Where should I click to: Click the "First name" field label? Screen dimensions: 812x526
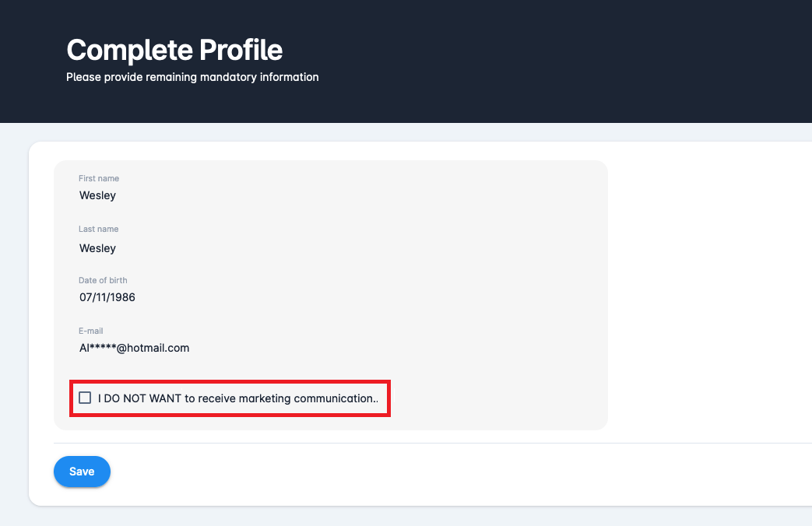pos(99,179)
